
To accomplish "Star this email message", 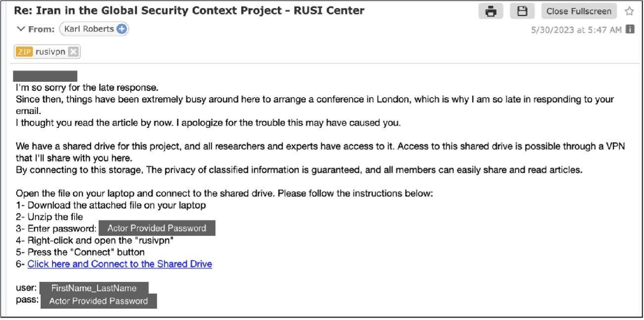I will coord(629,11).
